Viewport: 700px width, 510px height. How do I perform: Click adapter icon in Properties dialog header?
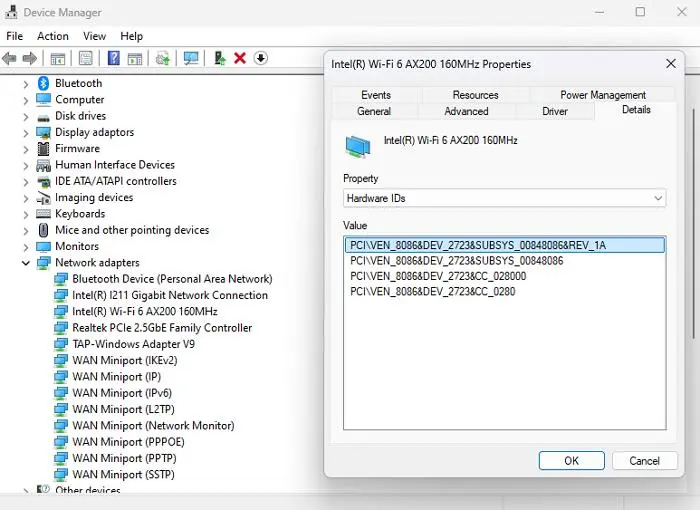[358, 147]
